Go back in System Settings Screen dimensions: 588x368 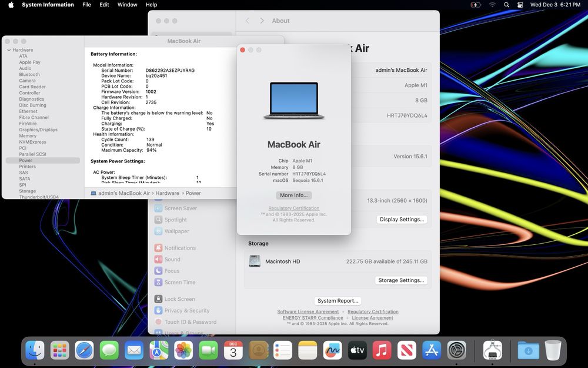point(248,21)
